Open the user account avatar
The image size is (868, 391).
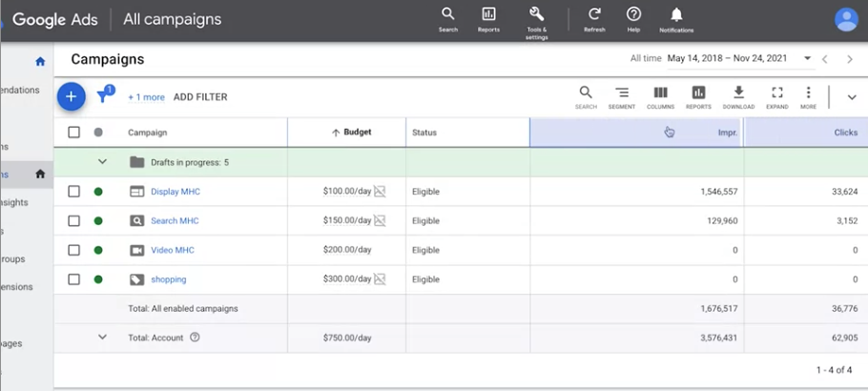pos(846,19)
